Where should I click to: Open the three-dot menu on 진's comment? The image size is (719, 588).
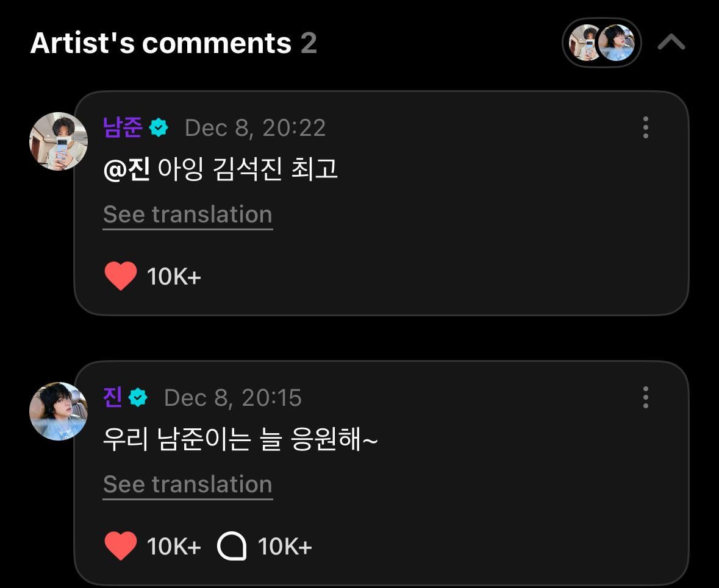645,397
